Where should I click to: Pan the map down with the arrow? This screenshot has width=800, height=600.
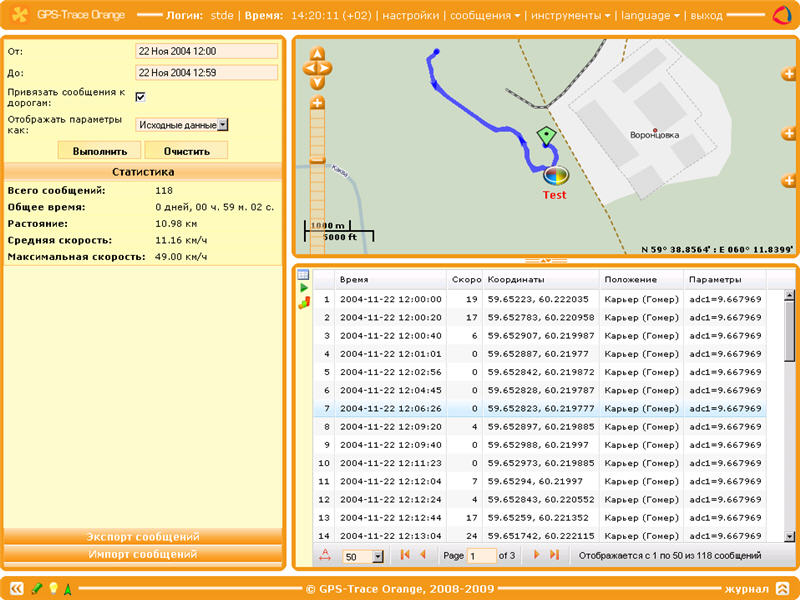tap(317, 82)
